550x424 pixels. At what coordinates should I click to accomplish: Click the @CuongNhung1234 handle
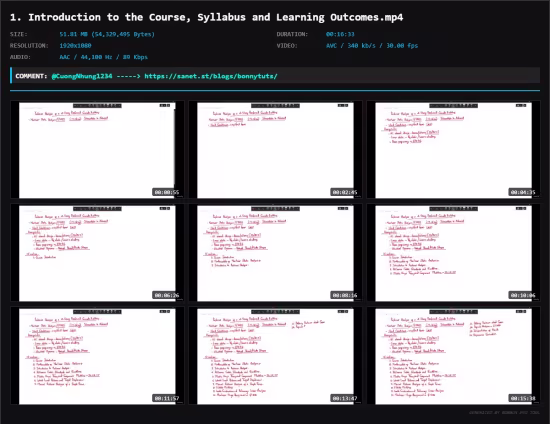tap(82, 76)
